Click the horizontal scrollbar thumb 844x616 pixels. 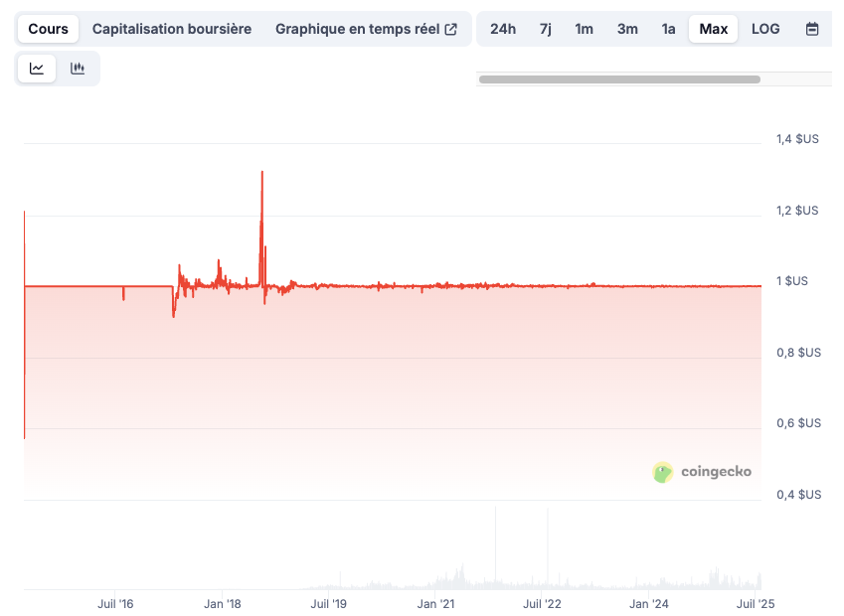point(619,79)
